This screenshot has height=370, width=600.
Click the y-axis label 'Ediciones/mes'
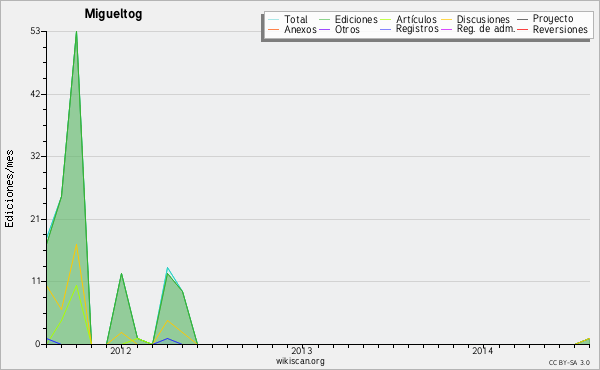point(9,189)
